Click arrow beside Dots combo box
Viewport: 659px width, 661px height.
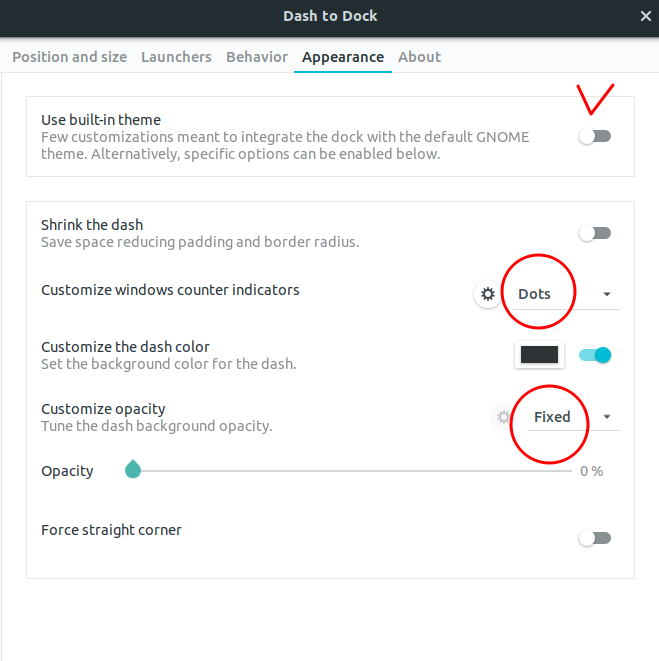[x=607, y=294]
